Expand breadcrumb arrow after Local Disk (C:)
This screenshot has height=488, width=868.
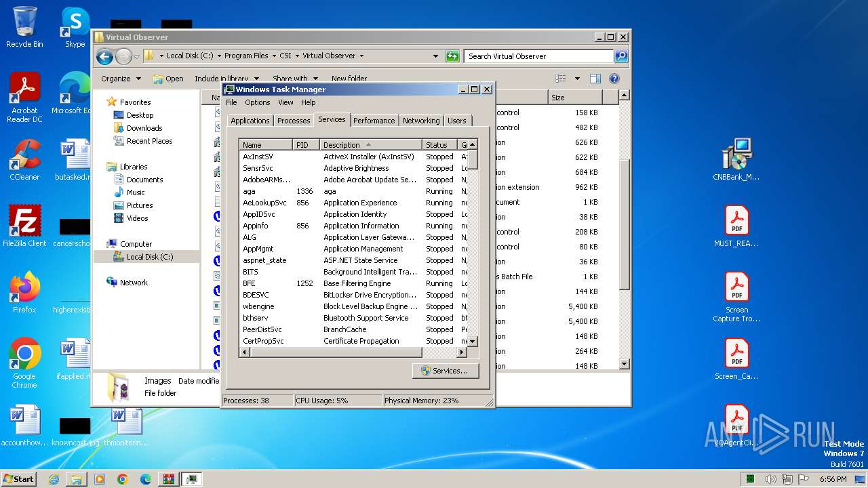coord(219,56)
